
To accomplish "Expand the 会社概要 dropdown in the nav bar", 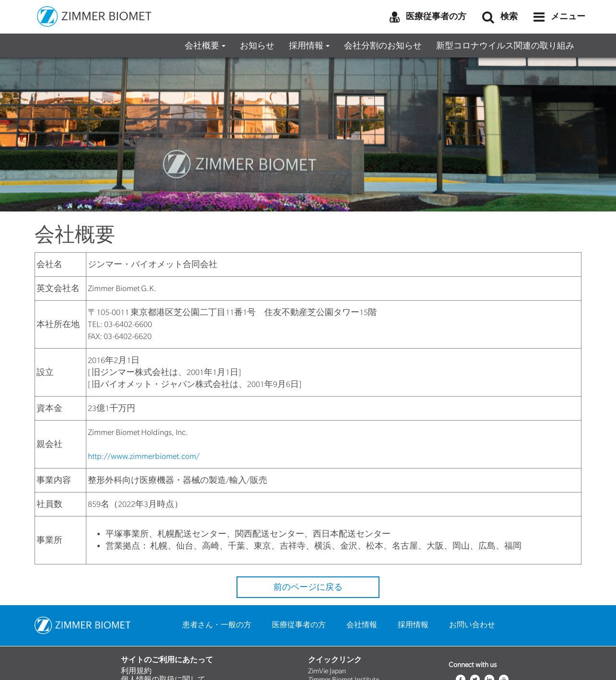I will click(x=205, y=46).
